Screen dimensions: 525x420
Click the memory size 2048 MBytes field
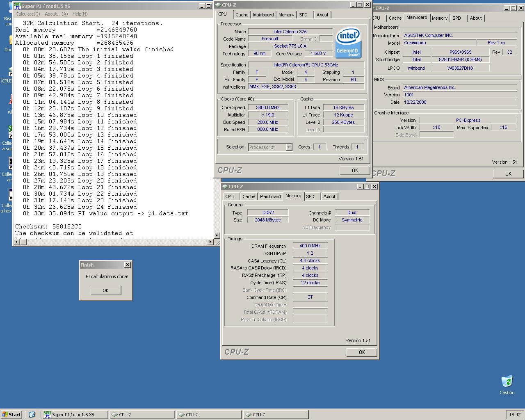[268, 220]
